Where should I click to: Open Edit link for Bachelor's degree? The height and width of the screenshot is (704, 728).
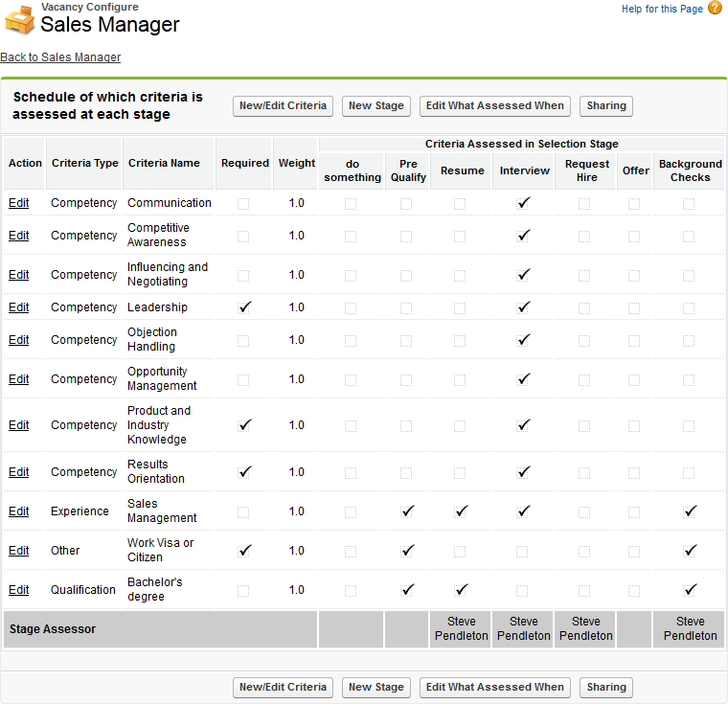point(19,590)
